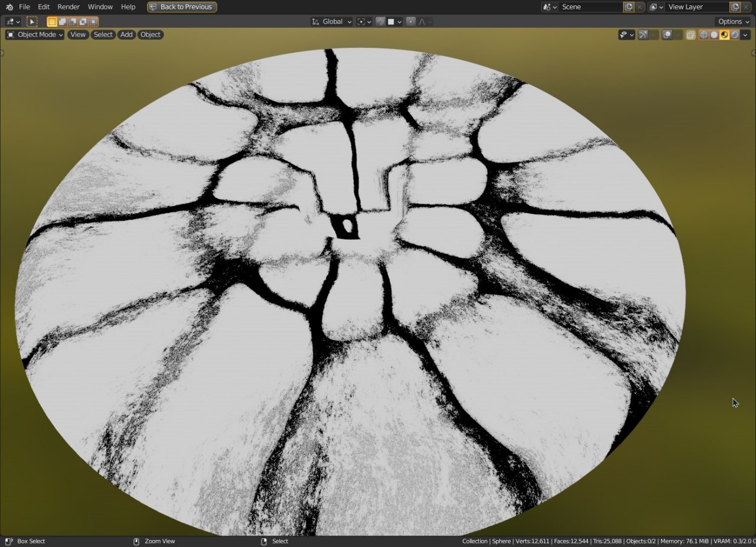This screenshot has width=756, height=547.
Task: Open viewport shading options dropdown
Action: click(745, 35)
